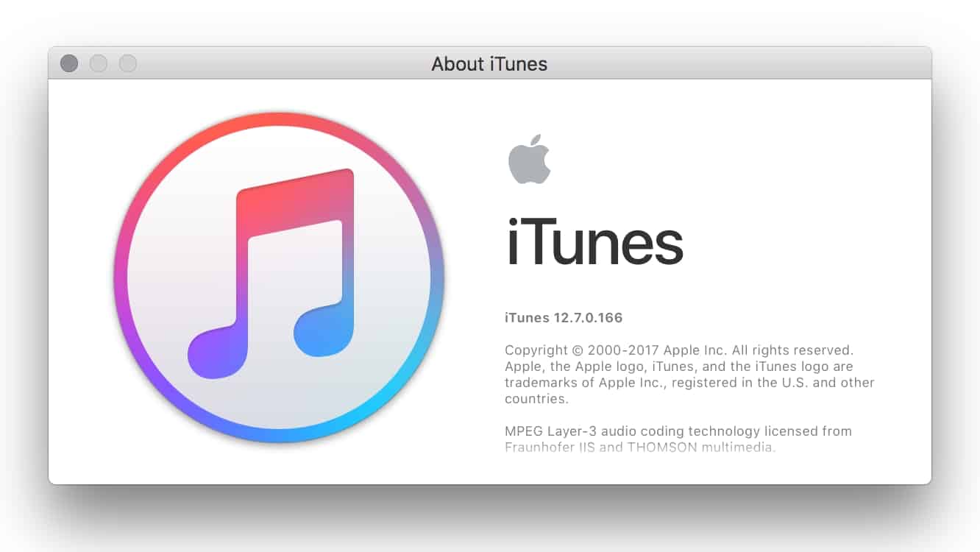Click the Copyright 2000-2017 Apple Inc. line
This screenshot has height=552, width=980.
coord(679,350)
